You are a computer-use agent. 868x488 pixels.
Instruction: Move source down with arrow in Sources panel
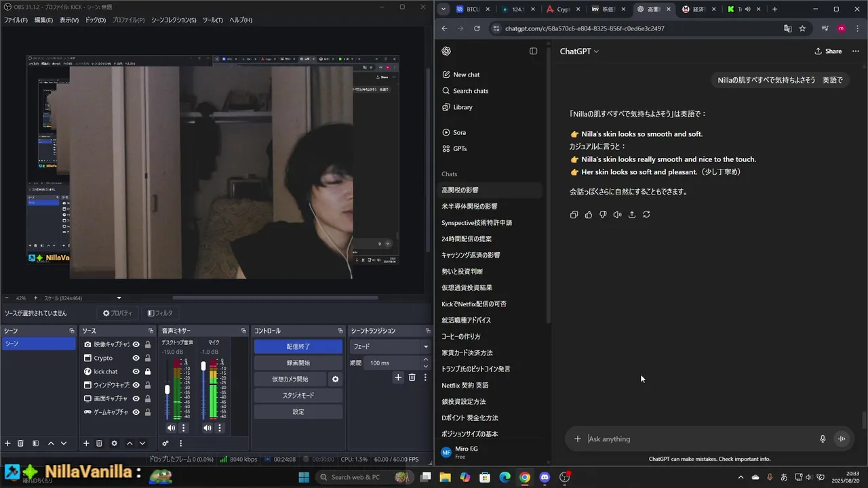click(x=142, y=443)
